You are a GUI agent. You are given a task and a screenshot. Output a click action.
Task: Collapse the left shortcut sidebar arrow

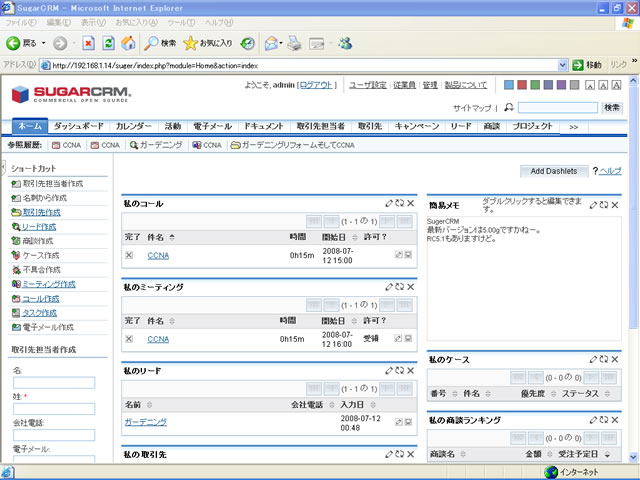(x=3, y=167)
